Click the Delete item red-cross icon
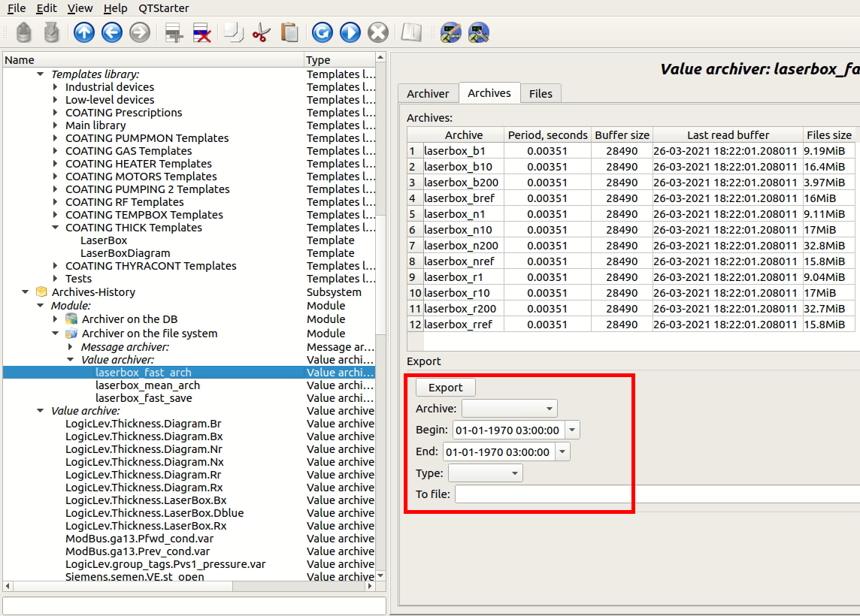Screen dimensions: 860x616 click(201, 32)
